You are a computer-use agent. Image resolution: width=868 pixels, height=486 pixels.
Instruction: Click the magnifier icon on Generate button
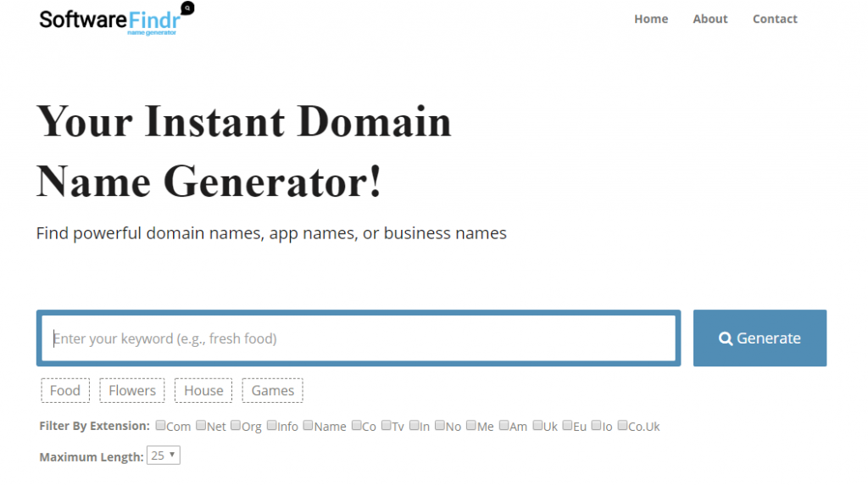click(x=726, y=338)
